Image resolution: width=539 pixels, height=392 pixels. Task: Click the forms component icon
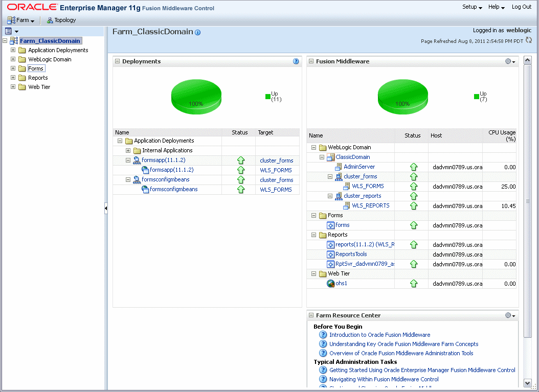[x=330, y=225]
